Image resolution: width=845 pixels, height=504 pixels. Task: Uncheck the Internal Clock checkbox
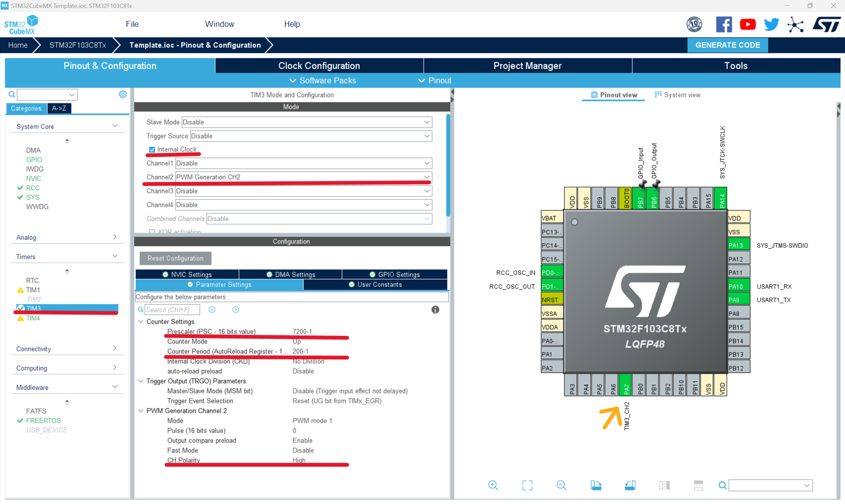pyautogui.click(x=152, y=150)
